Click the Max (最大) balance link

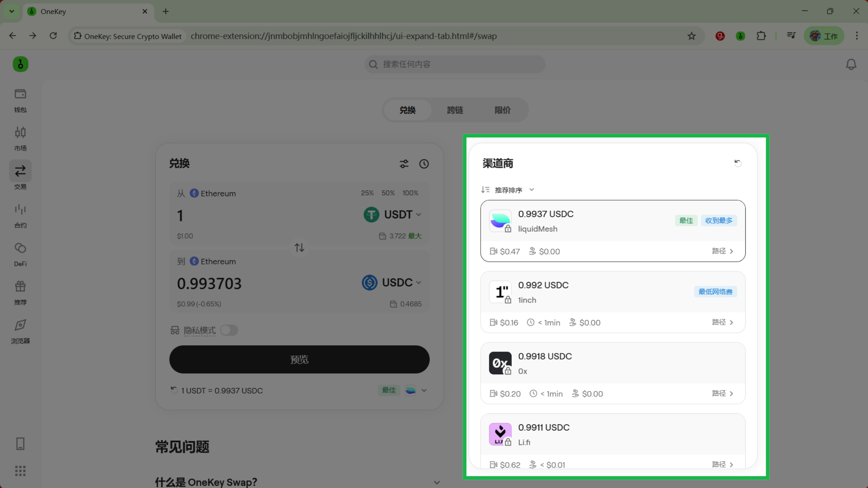[415, 236]
